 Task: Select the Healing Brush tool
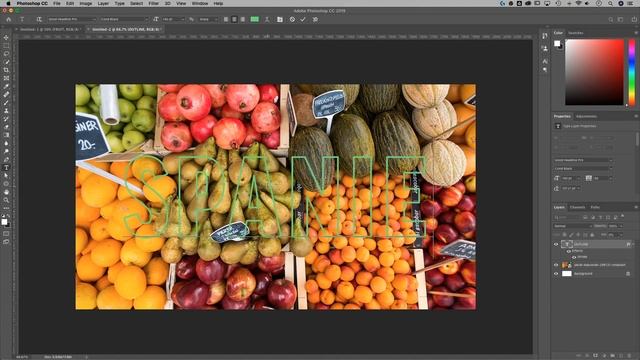6,95
